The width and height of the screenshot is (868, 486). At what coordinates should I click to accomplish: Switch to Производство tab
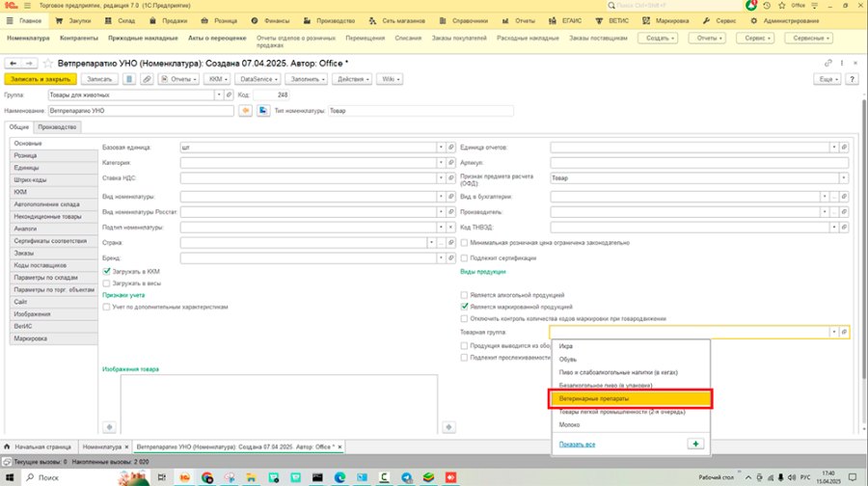(57, 127)
